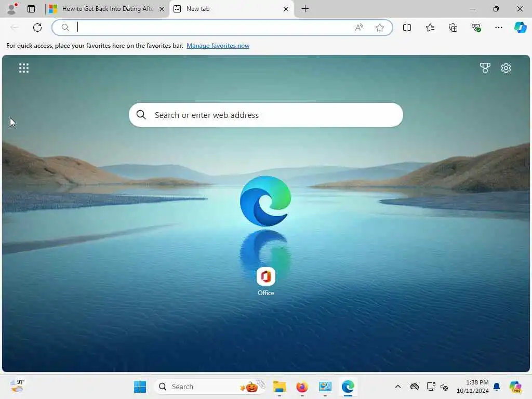The height and width of the screenshot is (399, 532).
Task: Click the Manage favorites now link
Action: [218, 46]
